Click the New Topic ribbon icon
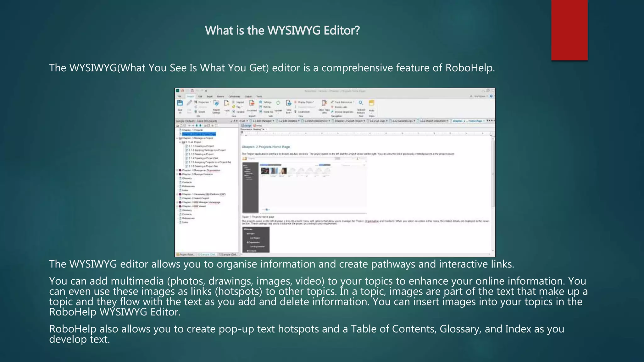644x362 pixels. tap(226, 103)
